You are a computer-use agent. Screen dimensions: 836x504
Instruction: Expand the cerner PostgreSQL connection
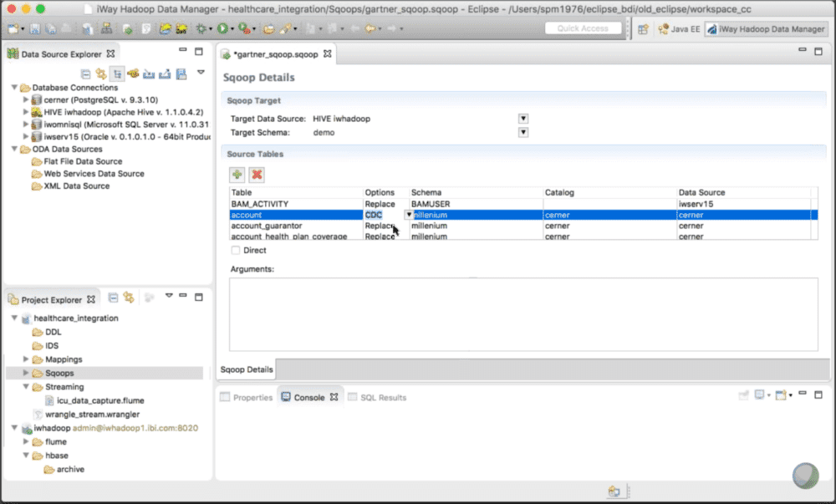pyautogui.click(x=26, y=99)
